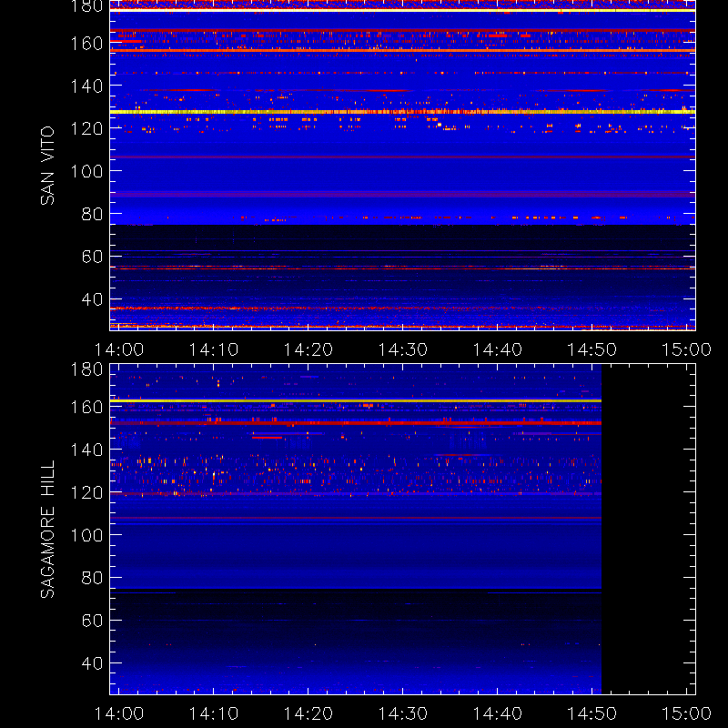Viewport: 728px width, 728px height.
Task: Click the 14:20 time label under Sagamore Hill plot
Action: [x=308, y=713]
